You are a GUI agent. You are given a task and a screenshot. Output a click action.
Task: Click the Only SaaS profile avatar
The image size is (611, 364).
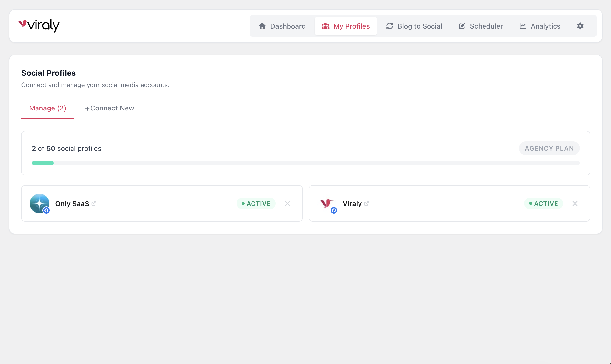pyautogui.click(x=39, y=203)
